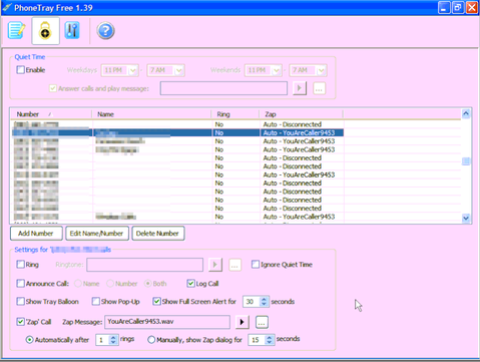Sort list by Name column header

click(152, 114)
